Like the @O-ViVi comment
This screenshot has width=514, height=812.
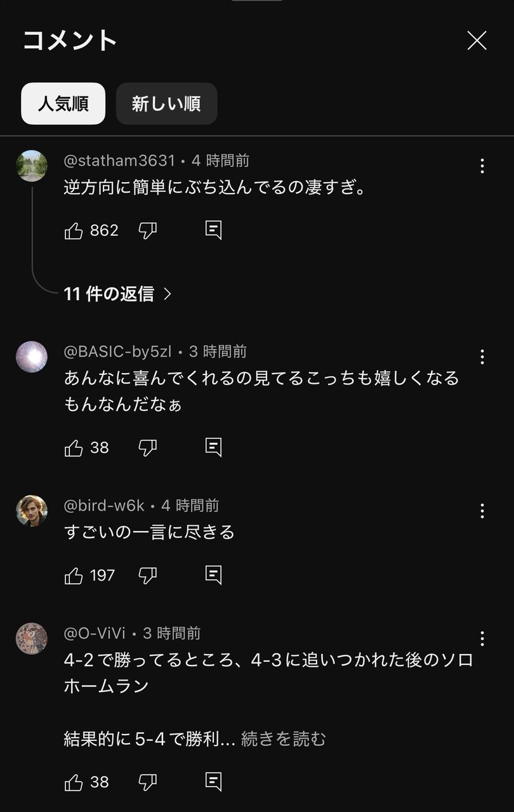[74, 782]
